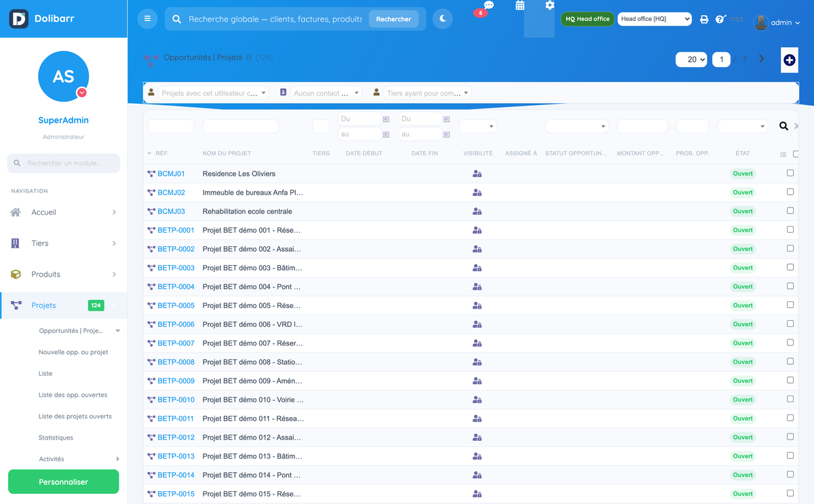Click the search magnifier in filter row

(783, 126)
